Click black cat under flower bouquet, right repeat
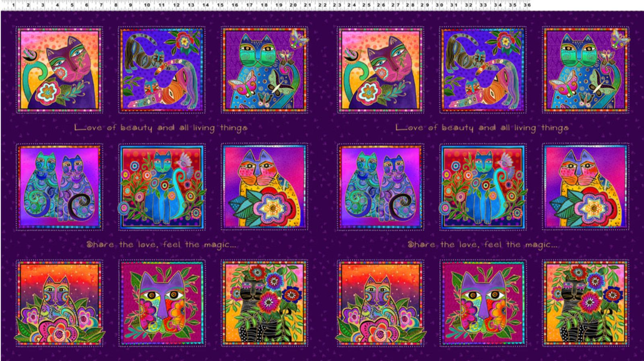644x361 pixels. (586, 303)
